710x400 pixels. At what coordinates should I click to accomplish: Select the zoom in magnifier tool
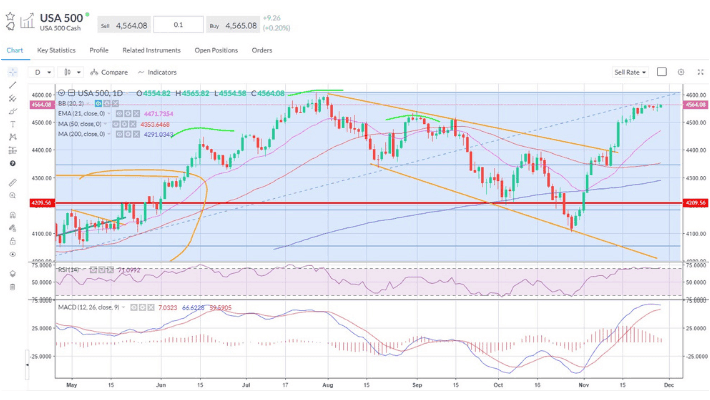(x=12, y=196)
